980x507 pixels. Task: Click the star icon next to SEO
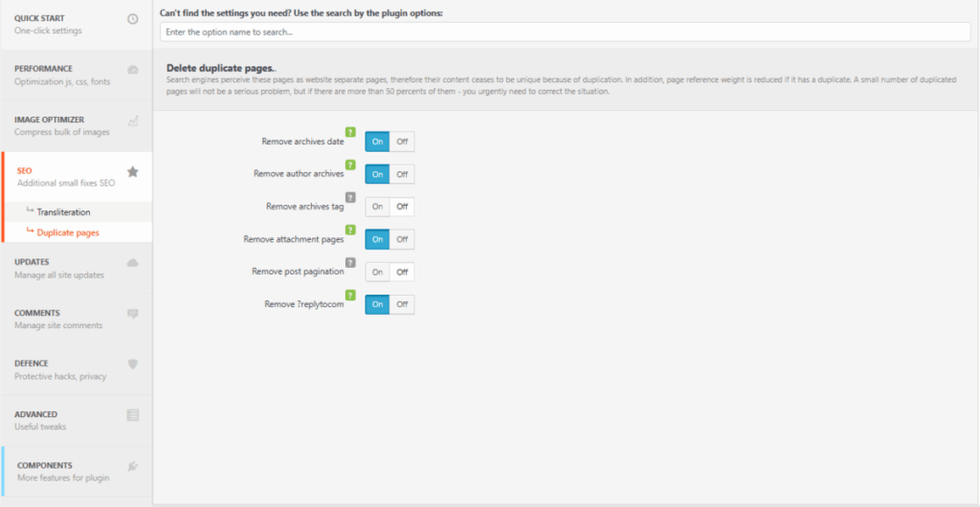point(133,172)
